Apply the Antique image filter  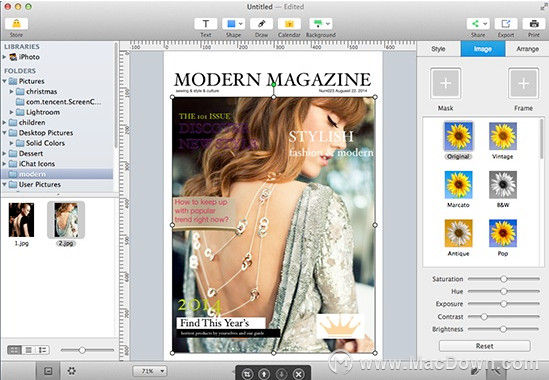[458, 233]
